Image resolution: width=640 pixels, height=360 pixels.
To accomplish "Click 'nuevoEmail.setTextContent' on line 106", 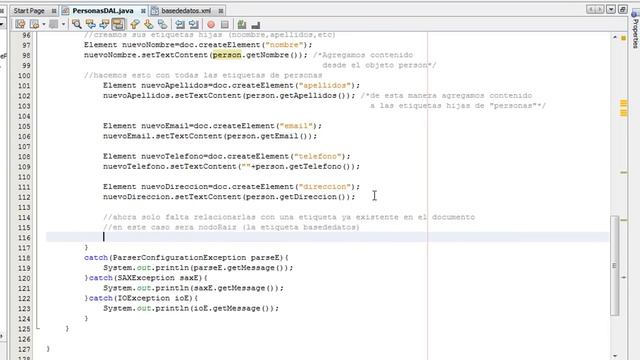I will [x=162, y=136].
